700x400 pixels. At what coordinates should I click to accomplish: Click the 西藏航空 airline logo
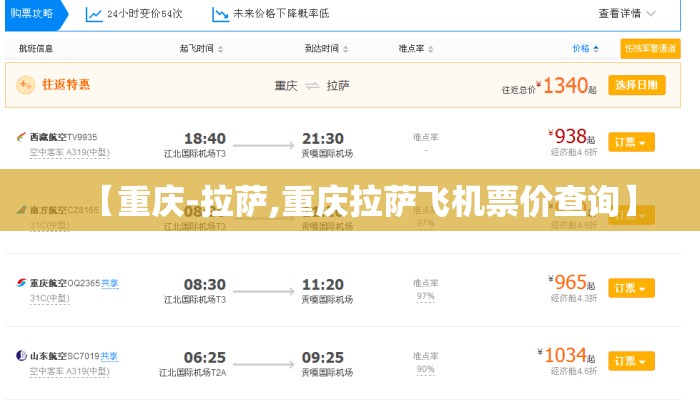click(21, 137)
